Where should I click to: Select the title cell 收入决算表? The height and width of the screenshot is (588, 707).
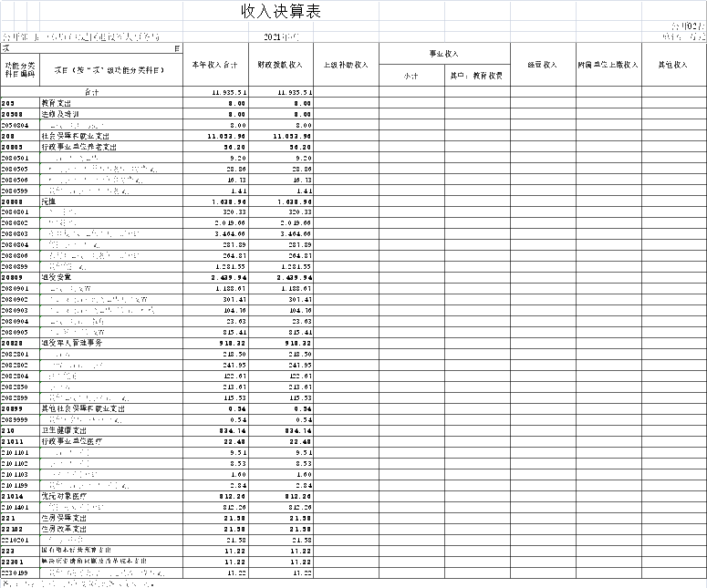(x=280, y=11)
